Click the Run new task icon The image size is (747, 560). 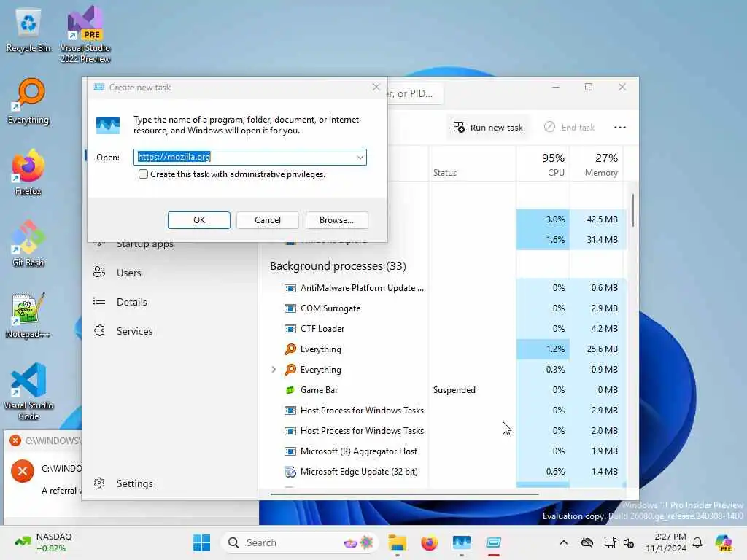click(459, 127)
